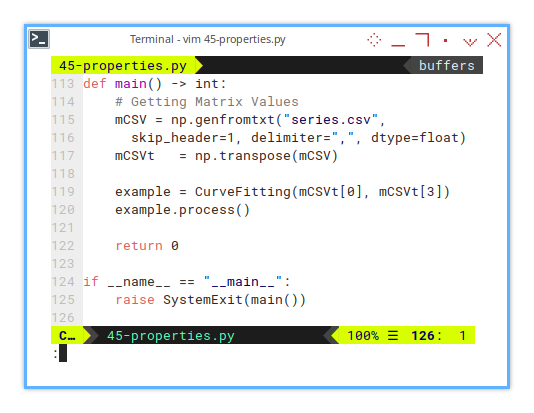Minimize the terminal window
This screenshot has height=413, width=534.
[398, 45]
